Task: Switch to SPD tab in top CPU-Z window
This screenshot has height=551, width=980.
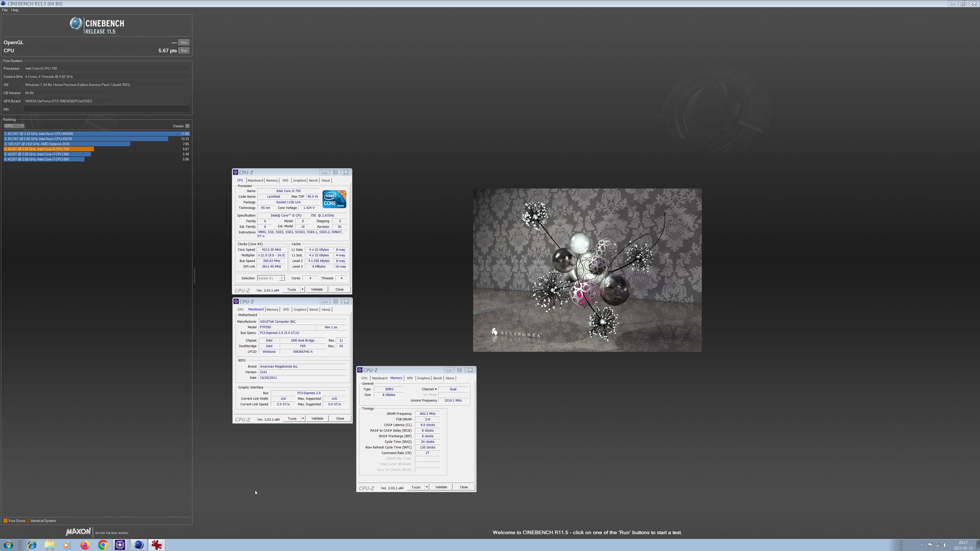Action: coord(285,181)
